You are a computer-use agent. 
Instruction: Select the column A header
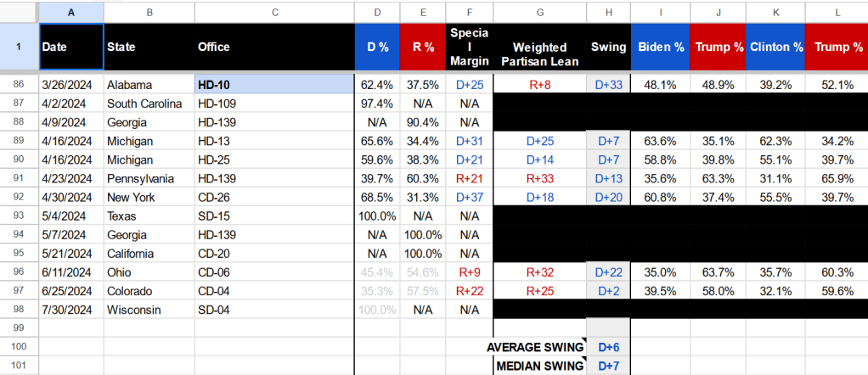coord(71,12)
